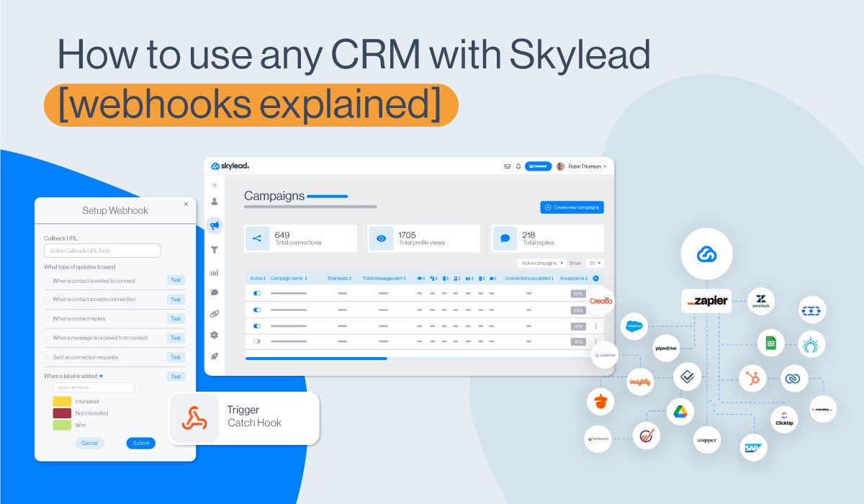
Task: Open the kebab menu for 16% campaign
Action: [595, 342]
